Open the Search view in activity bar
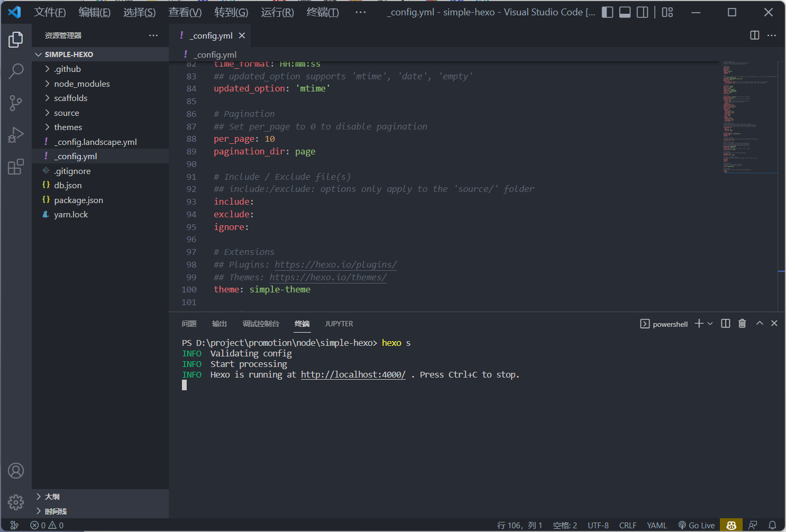The width and height of the screenshot is (786, 532). 16,71
